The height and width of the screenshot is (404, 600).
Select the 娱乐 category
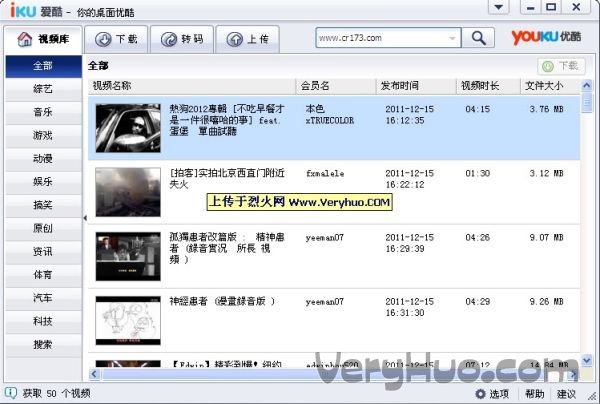pos(43,182)
